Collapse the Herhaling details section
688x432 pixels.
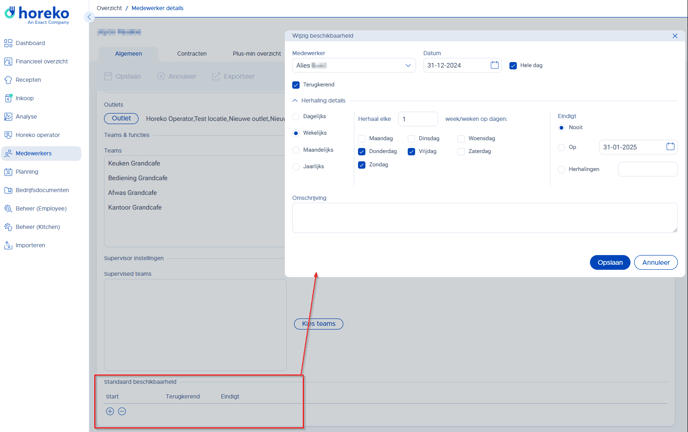pyautogui.click(x=295, y=101)
